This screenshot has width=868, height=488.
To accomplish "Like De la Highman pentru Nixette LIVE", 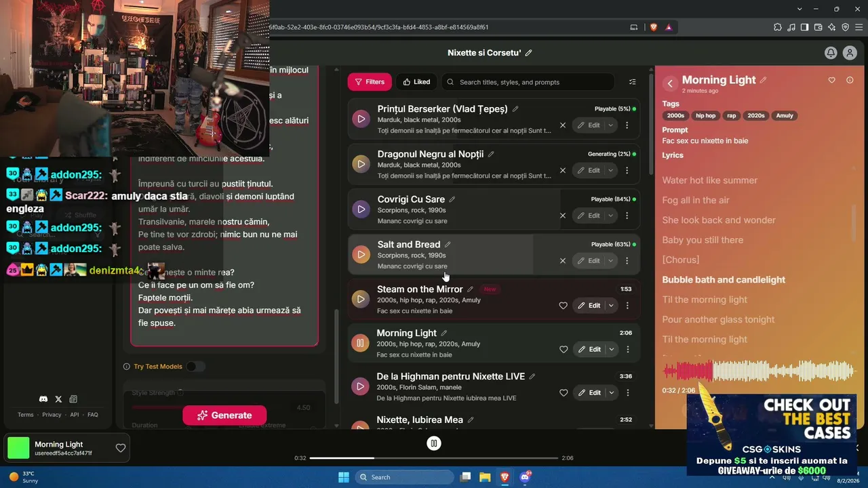I will tap(564, 392).
